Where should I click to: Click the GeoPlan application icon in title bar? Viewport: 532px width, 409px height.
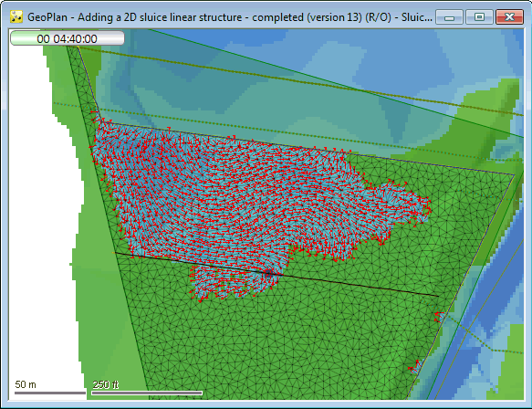coord(16,16)
